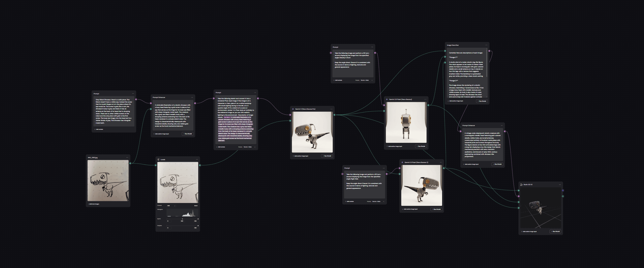Click the Rodin 3D V2 node icon
This screenshot has width=644, height=268.
click(521, 185)
